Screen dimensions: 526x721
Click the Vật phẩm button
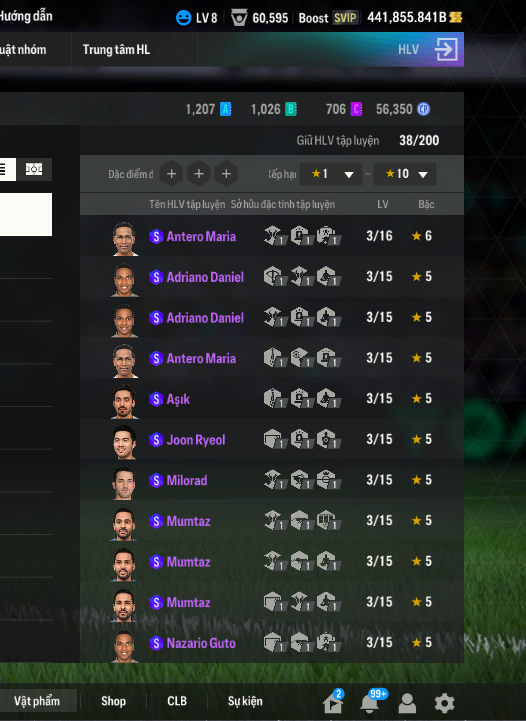point(38,701)
